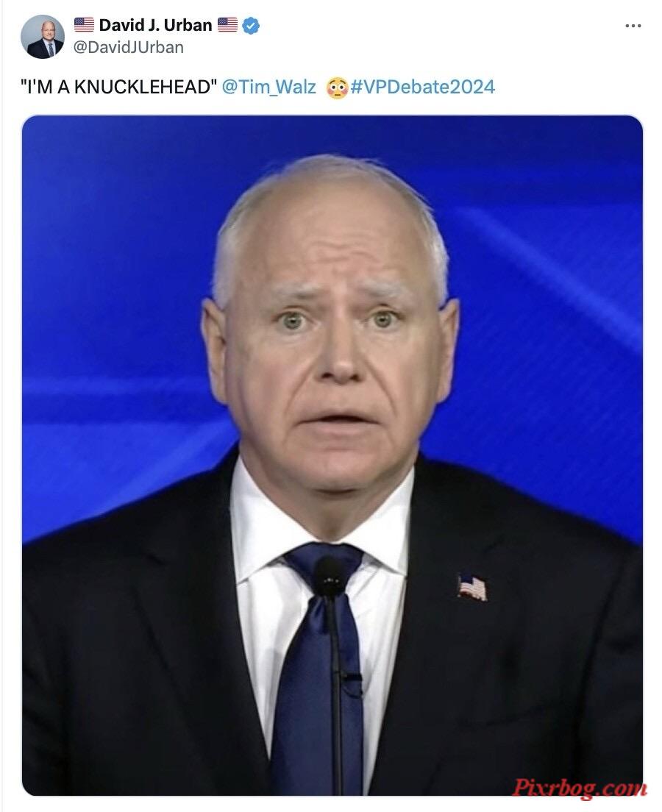Click the American flag lapel pin in photo
This screenshot has height=812, width=662.
pyautogui.click(x=472, y=588)
